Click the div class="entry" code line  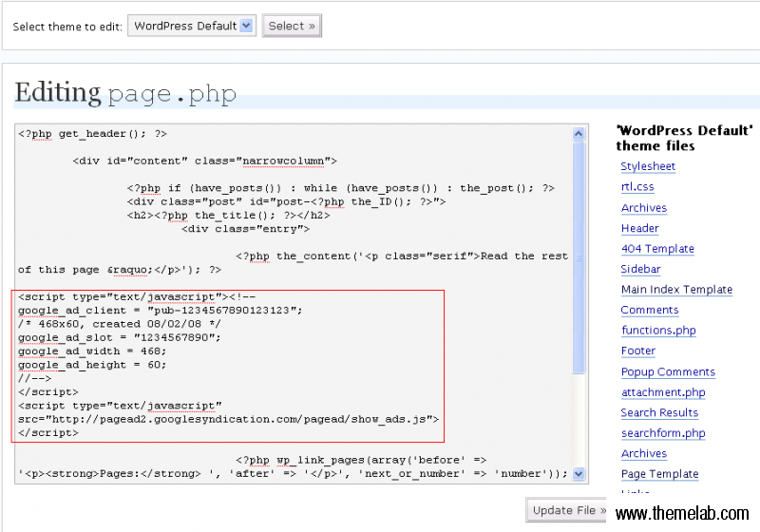pos(245,229)
